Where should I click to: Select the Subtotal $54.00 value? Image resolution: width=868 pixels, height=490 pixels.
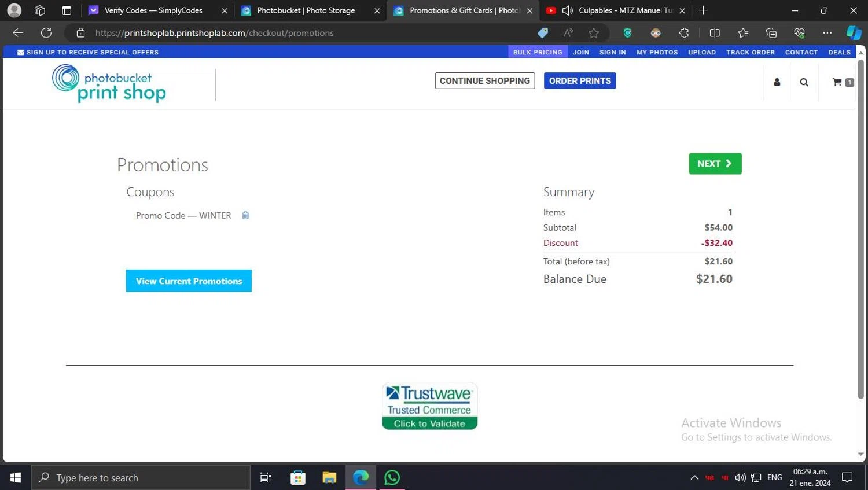(719, 227)
